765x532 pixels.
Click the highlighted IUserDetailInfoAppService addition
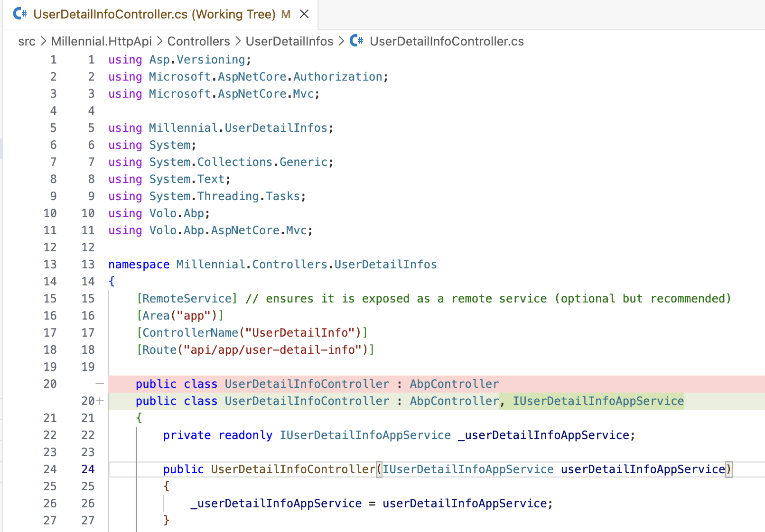tap(598, 401)
